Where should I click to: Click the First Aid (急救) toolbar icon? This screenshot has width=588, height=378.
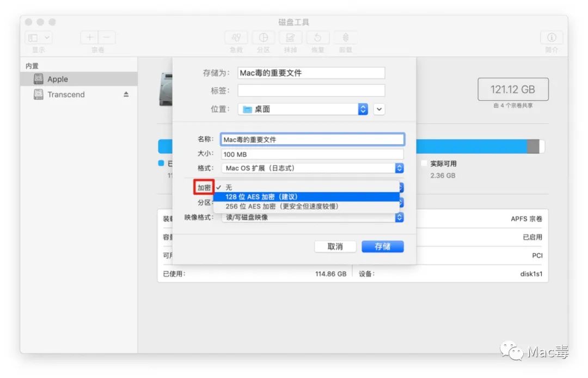tap(236, 38)
